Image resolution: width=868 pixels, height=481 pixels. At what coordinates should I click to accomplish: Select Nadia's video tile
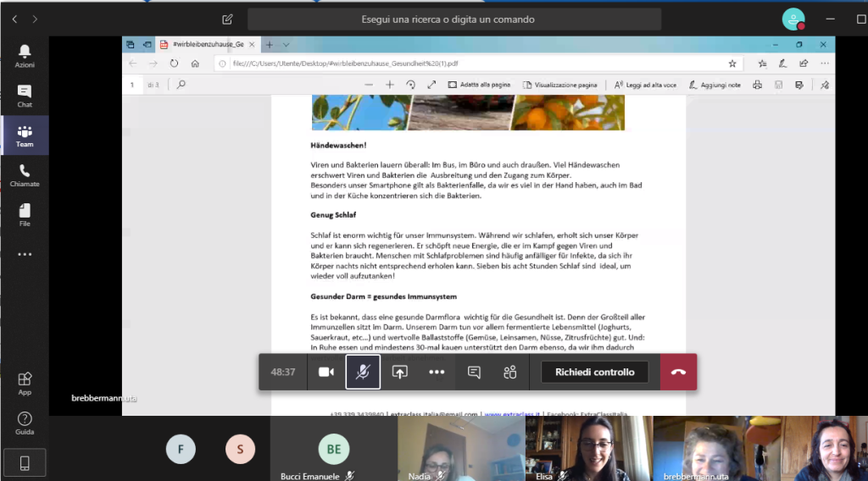[x=461, y=449]
